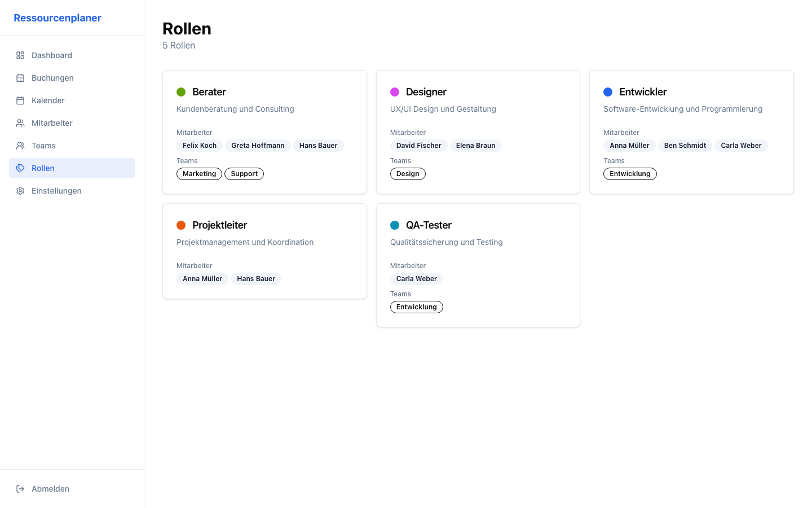The image size is (812, 508).
Task: Select the Ben Schmidt employee chip
Action: 685,146
